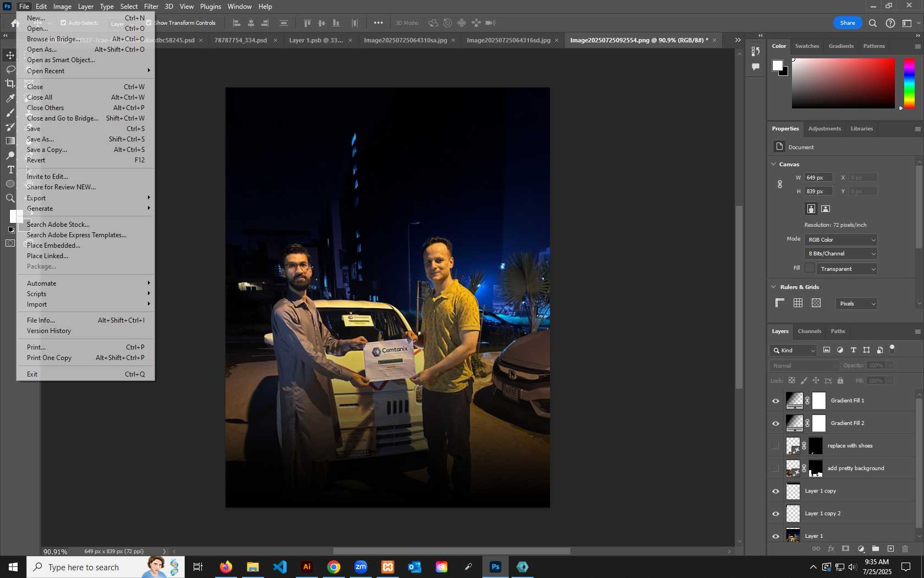Click the foreground color swatch
The width and height of the screenshot is (924, 578).
point(777,66)
